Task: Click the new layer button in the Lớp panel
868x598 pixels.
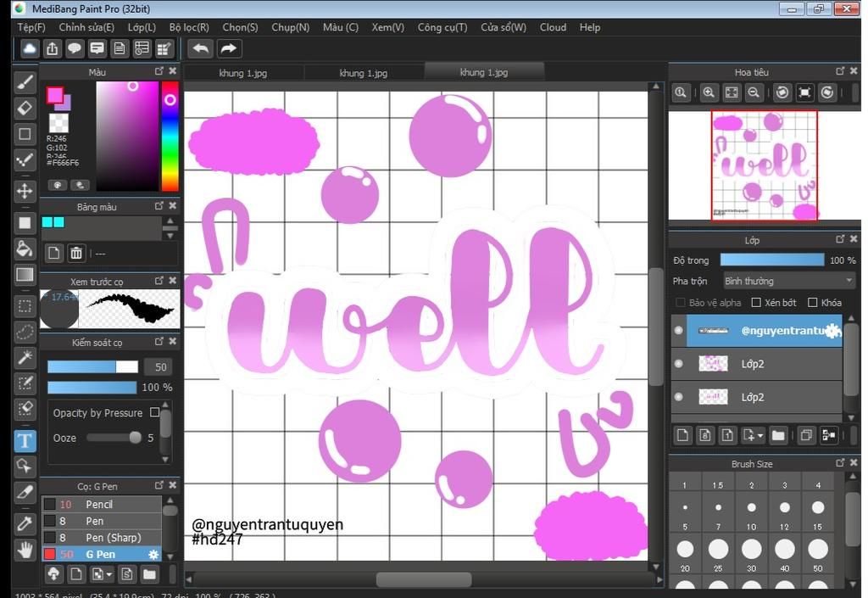Action: pos(682,435)
